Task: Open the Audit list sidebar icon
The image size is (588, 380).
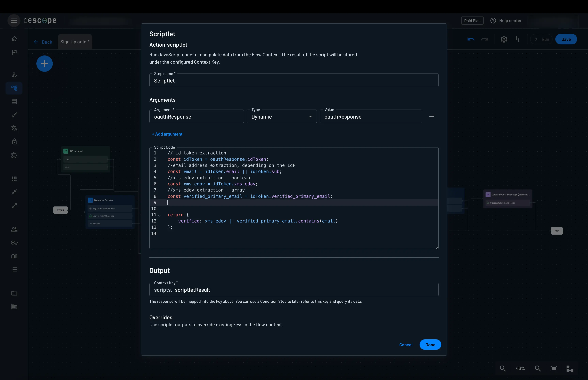Action: [x=14, y=269]
